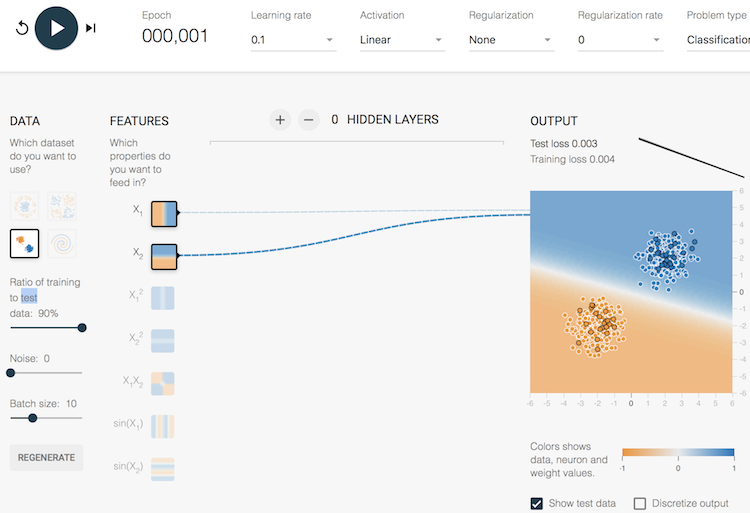This screenshot has width=750, height=513.
Task: Open the Regularization rate dropdown
Action: pyautogui.click(x=619, y=40)
